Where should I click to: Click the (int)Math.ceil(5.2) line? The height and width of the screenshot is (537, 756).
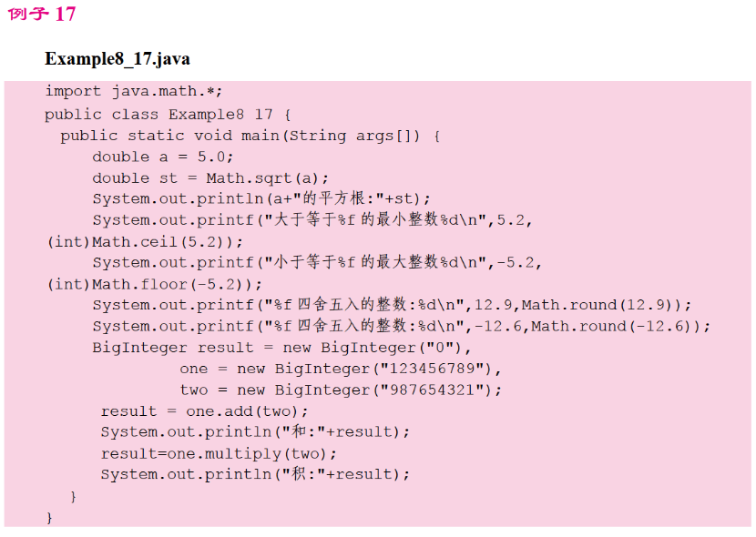146,241
